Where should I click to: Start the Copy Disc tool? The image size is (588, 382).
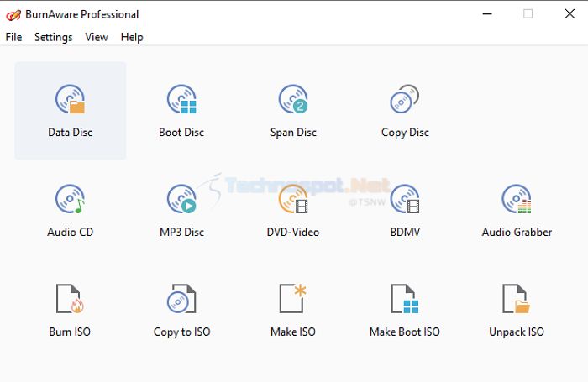pyautogui.click(x=405, y=111)
